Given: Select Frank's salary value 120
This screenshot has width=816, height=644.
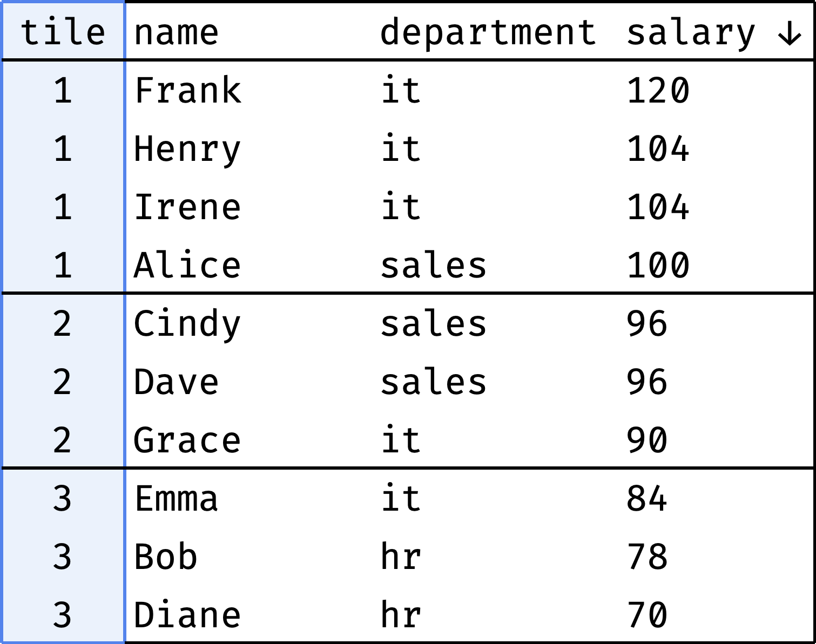Looking at the screenshot, I should tap(658, 90).
